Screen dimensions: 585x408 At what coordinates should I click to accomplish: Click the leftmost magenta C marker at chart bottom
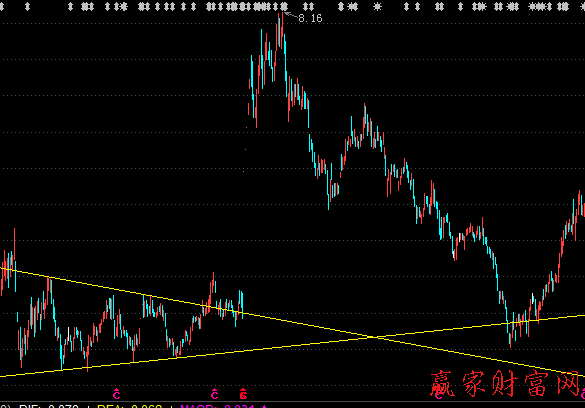point(117,393)
